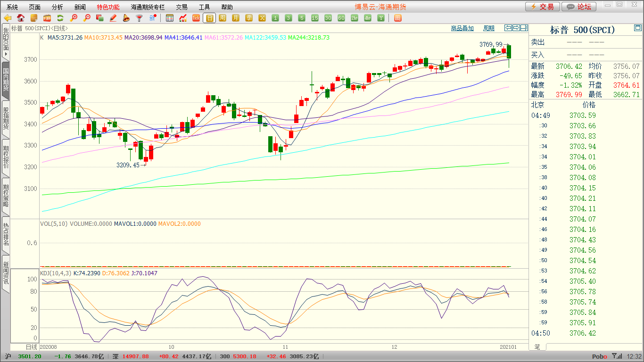Click the 交易 trade button

click(x=543, y=7)
